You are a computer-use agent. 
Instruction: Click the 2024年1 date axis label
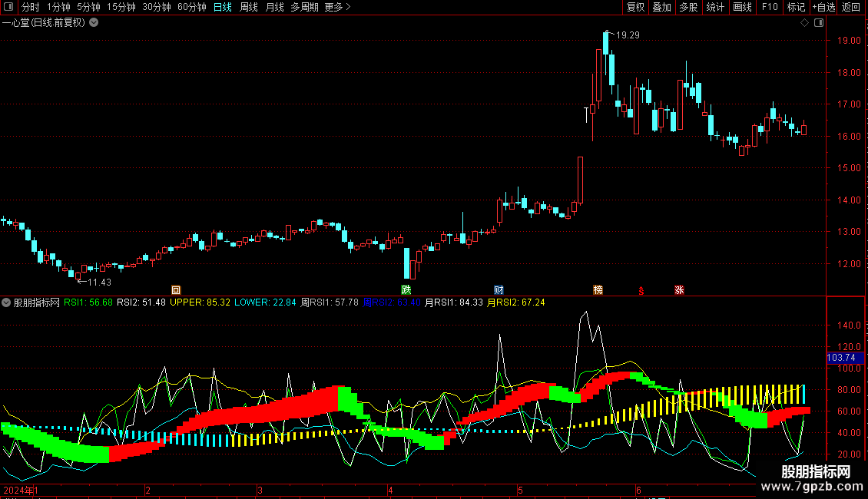21,490
